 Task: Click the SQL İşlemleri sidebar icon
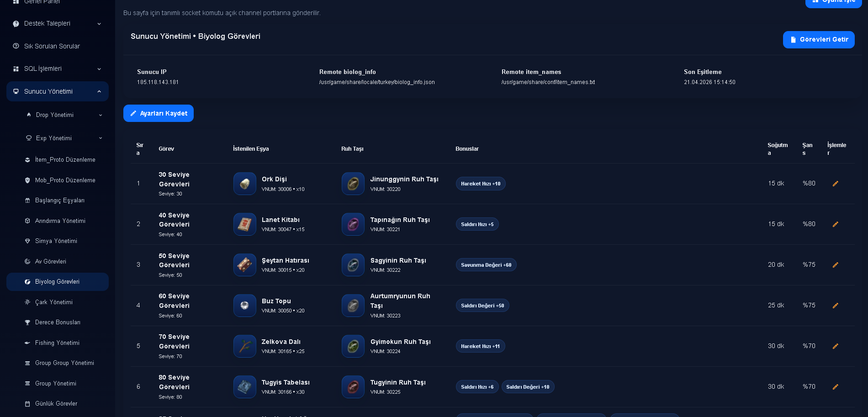tap(16, 69)
